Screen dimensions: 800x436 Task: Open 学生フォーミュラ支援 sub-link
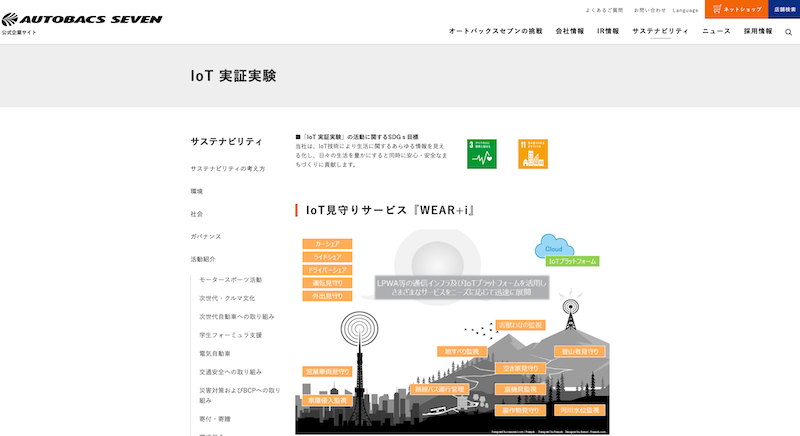click(x=230, y=335)
